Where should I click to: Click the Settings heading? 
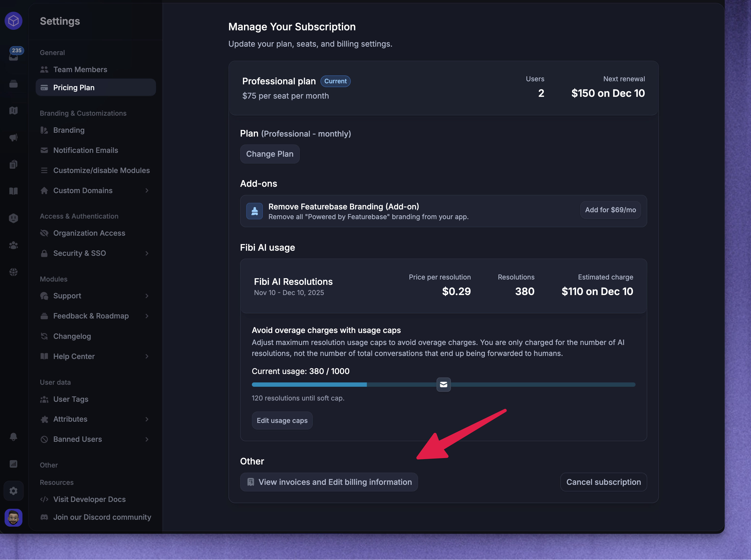(x=60, y=21)
